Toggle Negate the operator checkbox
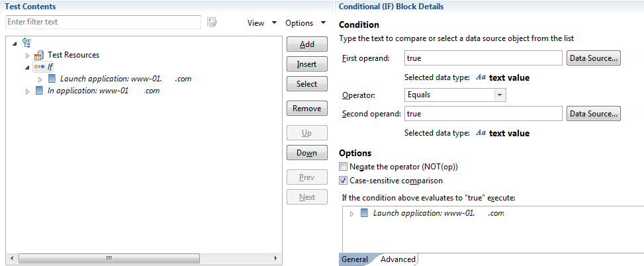The width and height of the screenshot is (644, 266). pos(344,167)
